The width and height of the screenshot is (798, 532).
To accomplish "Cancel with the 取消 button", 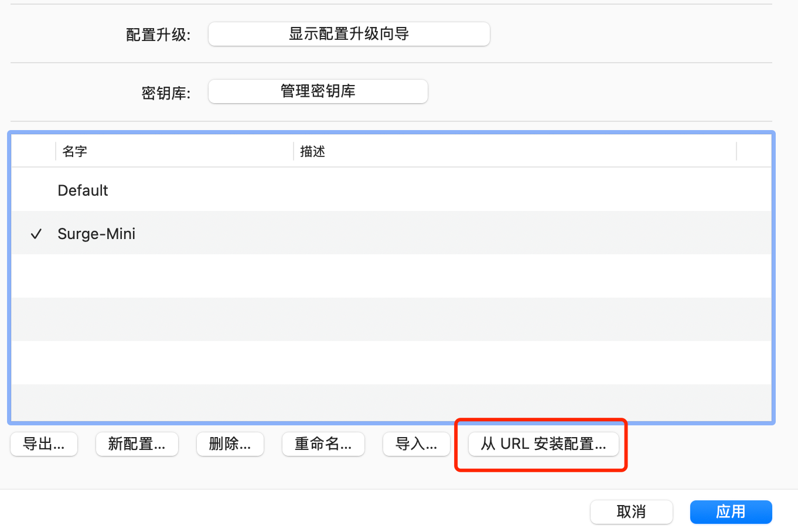I will pyautogui.click(x=631, y=512).
